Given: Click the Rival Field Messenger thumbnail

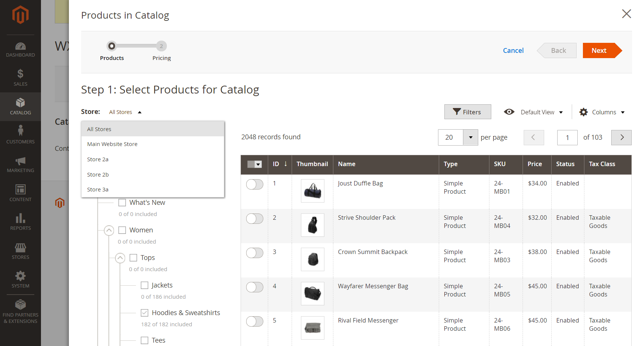Looking at the screenshot, I should (x=313, y=328).
